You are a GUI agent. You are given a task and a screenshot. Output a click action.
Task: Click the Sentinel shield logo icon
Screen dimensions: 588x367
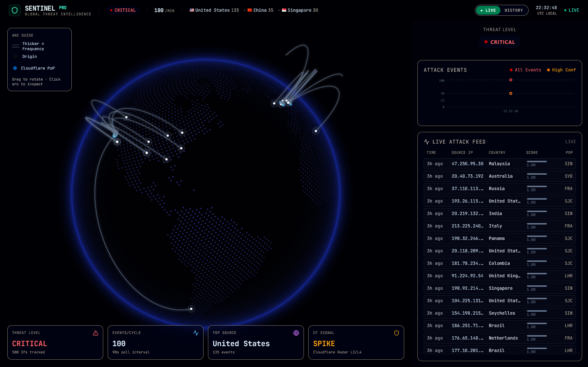[15, 10]
